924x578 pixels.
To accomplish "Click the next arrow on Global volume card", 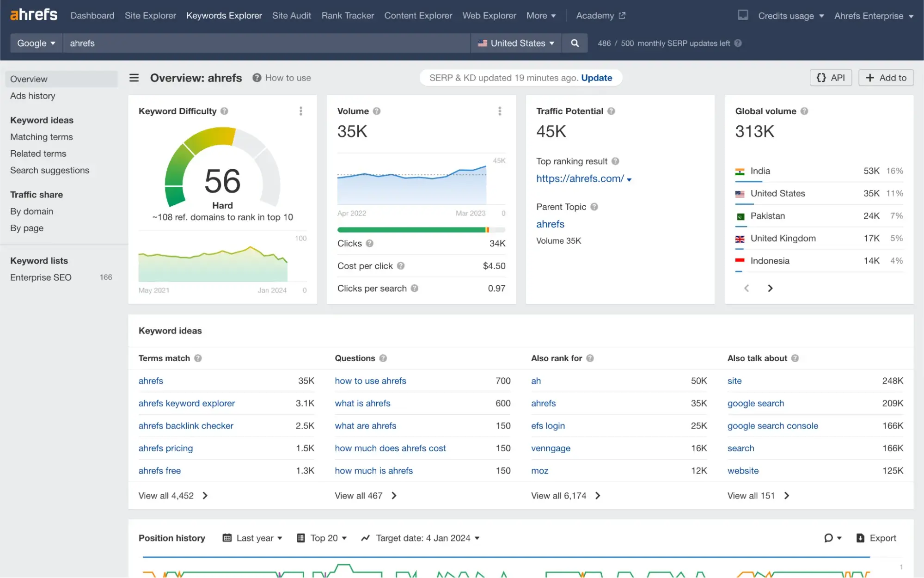I will (x=770, y=288).
